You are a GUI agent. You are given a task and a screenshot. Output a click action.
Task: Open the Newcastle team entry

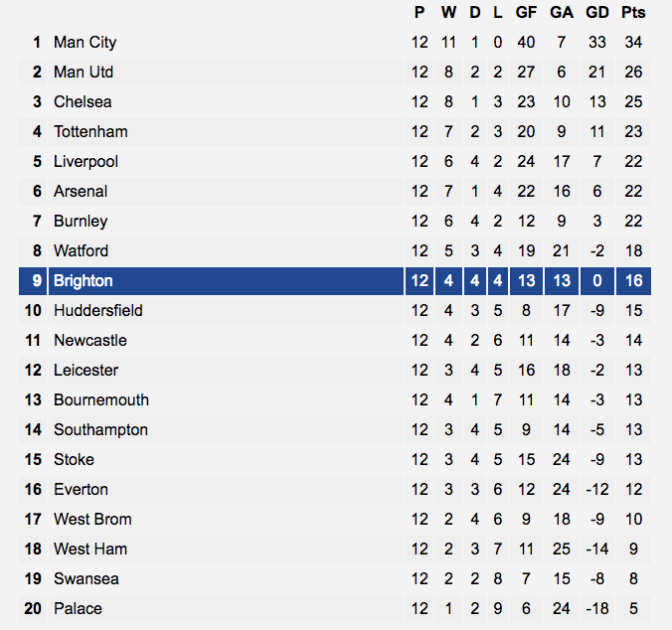90,341
